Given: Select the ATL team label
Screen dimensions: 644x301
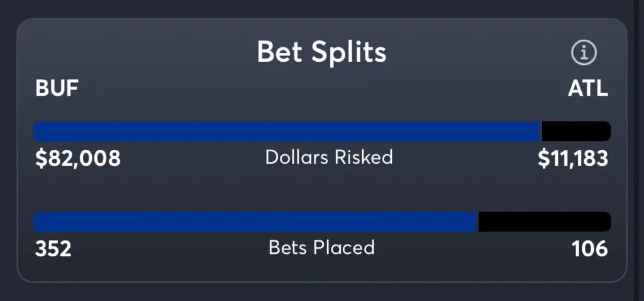Looking at the screenshot, I should point(587,89).
